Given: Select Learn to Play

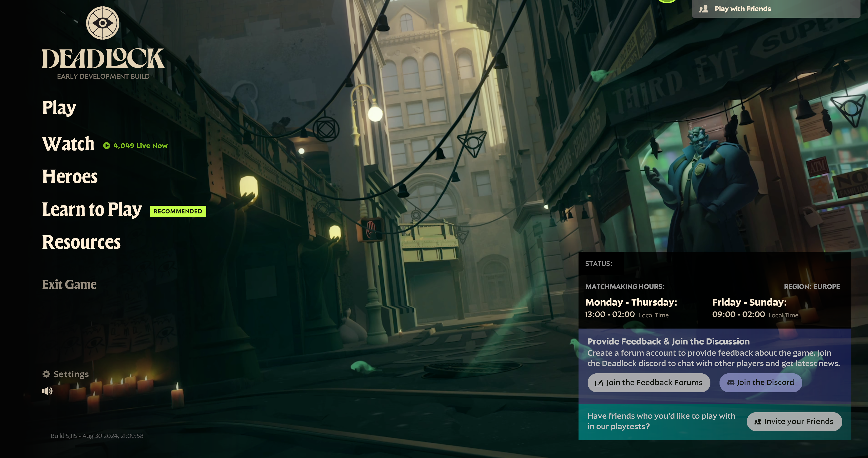Looking at the screenshot, I should click(92, 210).
